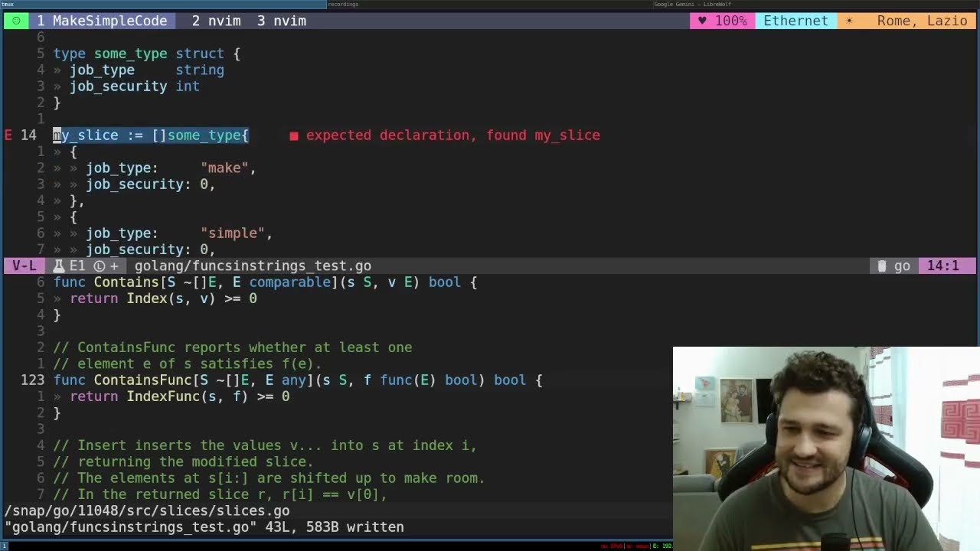Screen dimensions: 980x551
Task: Click the heart battery 100% indicator
Action: (722, 21)
